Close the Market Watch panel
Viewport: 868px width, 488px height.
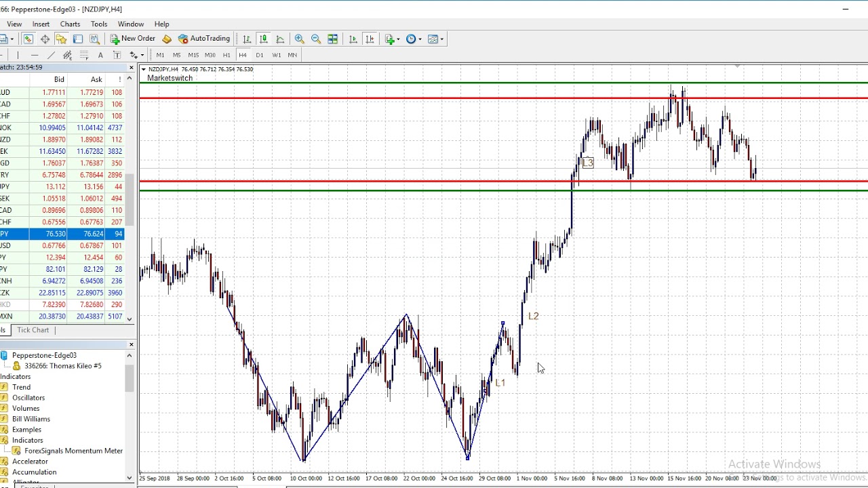click(x=131, y=67)
